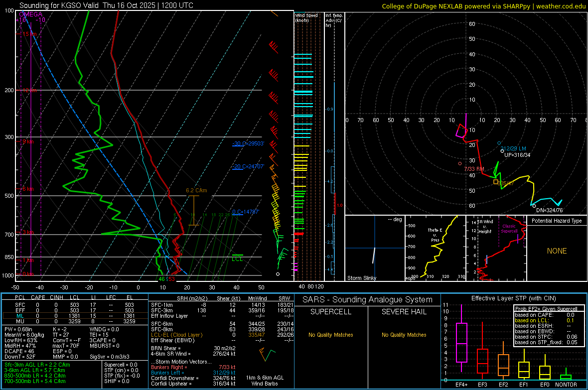Select the 3 km height marker
Viewport: 588px width, 390px height.
[x=28, y=233]
